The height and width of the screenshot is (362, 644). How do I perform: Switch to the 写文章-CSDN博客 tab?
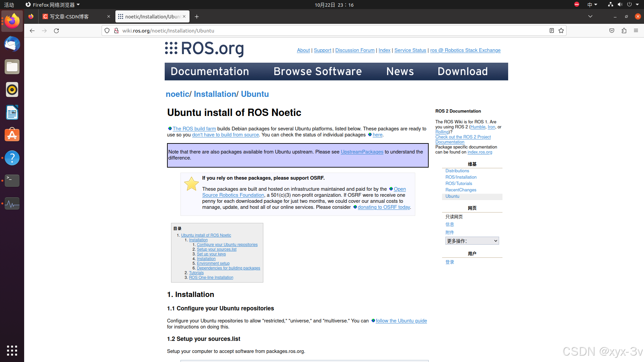pyautogui.click(x=76, y=16)
